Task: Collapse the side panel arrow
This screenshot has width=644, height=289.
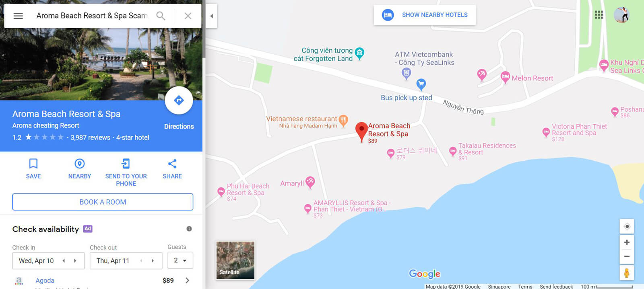Action: point(211,16)
